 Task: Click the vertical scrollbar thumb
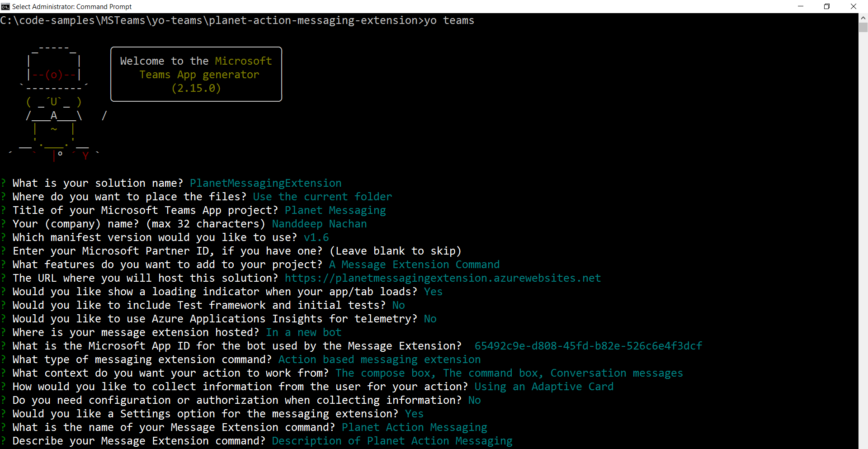click(863, 28)
